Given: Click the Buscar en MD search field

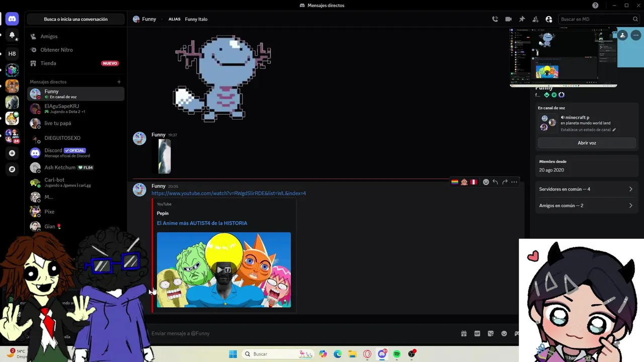Looking at the screenshot, I should pos(599,19).
